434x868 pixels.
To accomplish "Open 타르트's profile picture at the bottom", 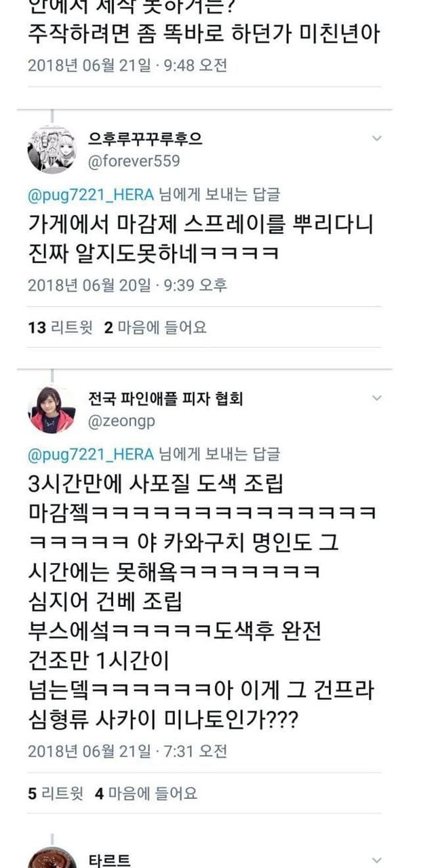I will [52, 858].
